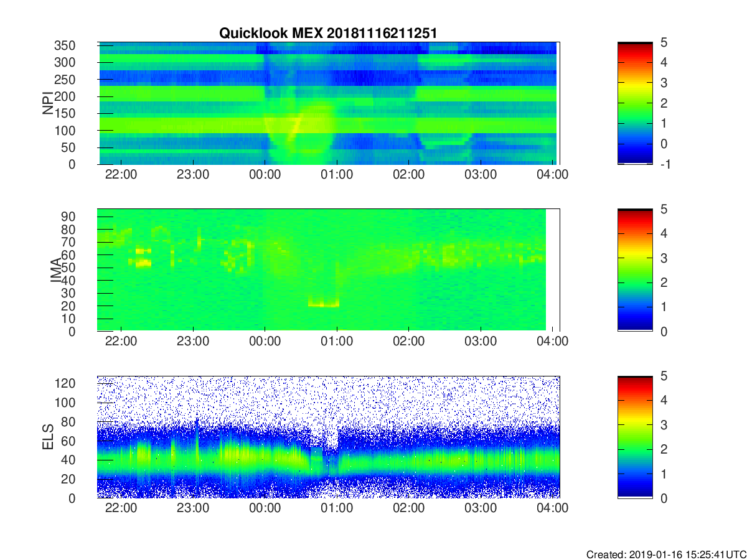
Task: Click the "22:00" label under ELS plot
Action: [x=121, y=508]
